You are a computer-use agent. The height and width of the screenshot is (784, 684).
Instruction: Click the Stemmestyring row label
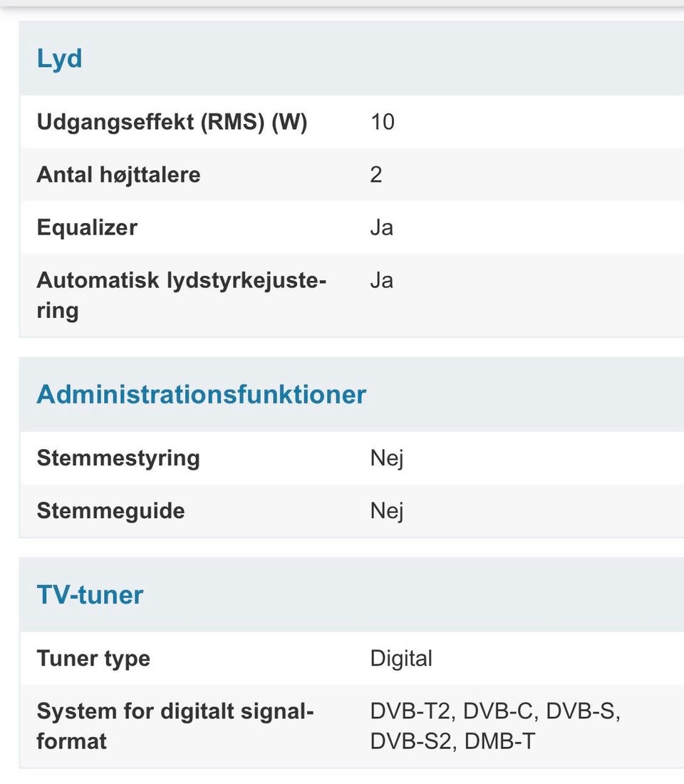(x=118, y=458)
